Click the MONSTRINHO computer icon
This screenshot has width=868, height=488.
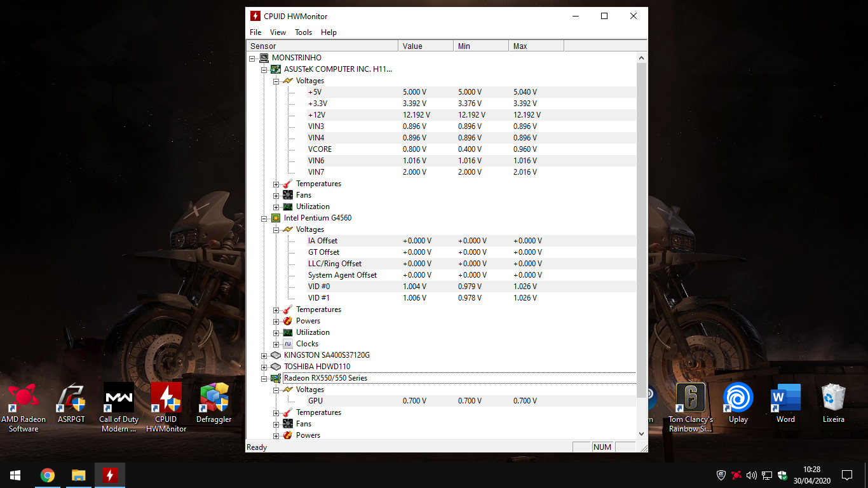pyautogui.click(x=264, y=58)
